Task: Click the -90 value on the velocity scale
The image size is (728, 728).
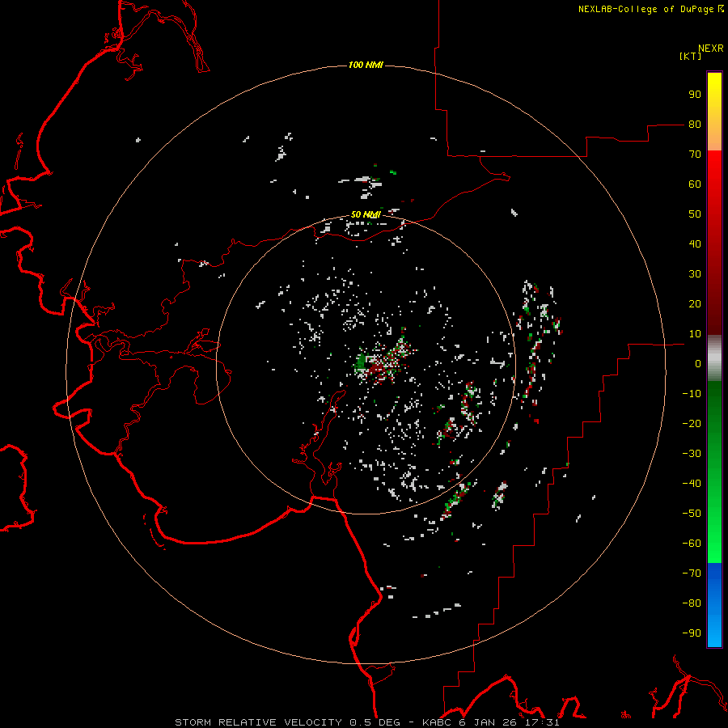Action: tap(692, 633)
